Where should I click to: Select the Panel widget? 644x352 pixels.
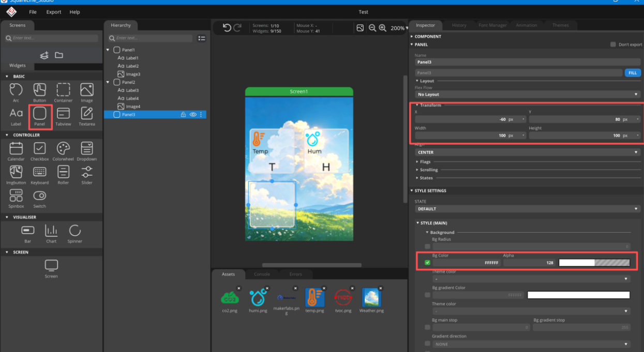[40, 117]
